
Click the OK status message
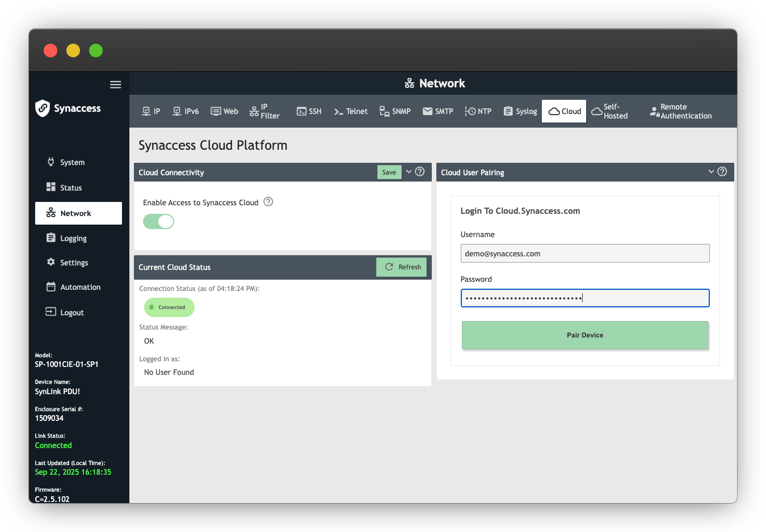tap(149, 341)
